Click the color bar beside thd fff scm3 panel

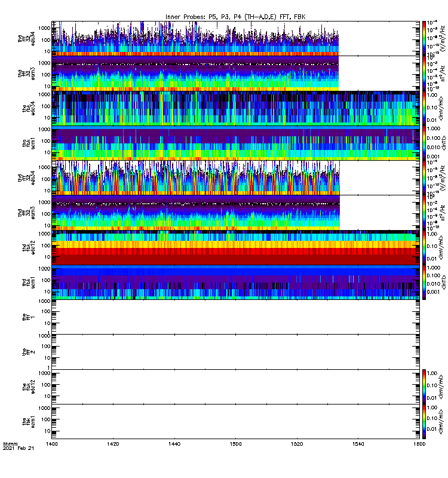click(424, 213)
